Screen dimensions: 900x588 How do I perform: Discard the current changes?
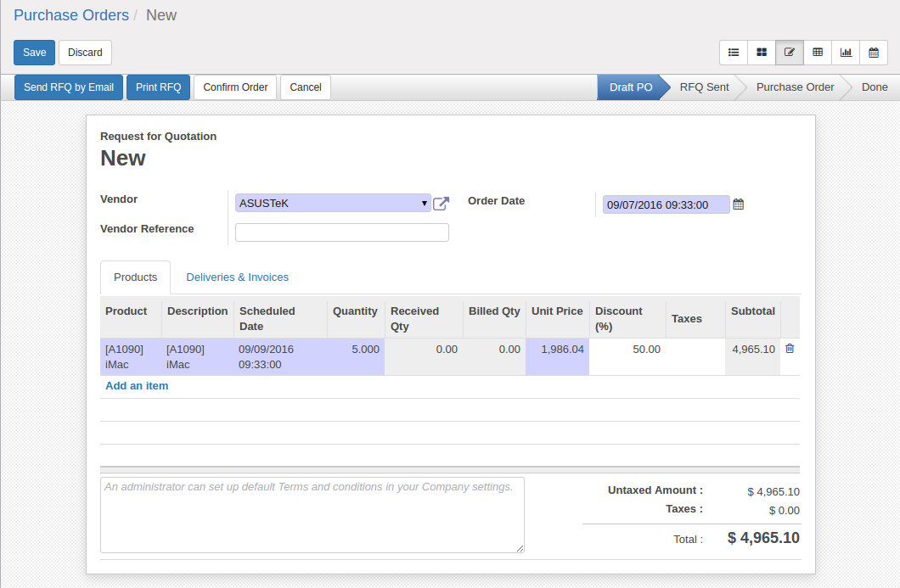click(84, 52)
